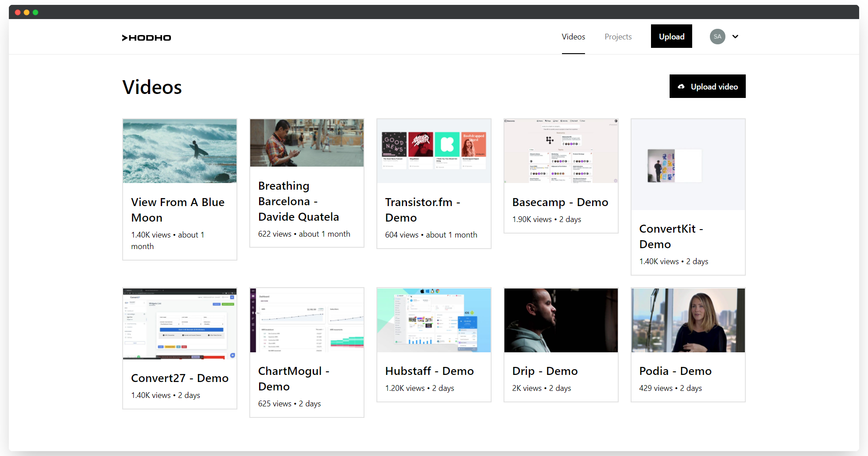The image size is (868, 456).
Task: Open the Podia Demo title link
Action: [675, 371]
